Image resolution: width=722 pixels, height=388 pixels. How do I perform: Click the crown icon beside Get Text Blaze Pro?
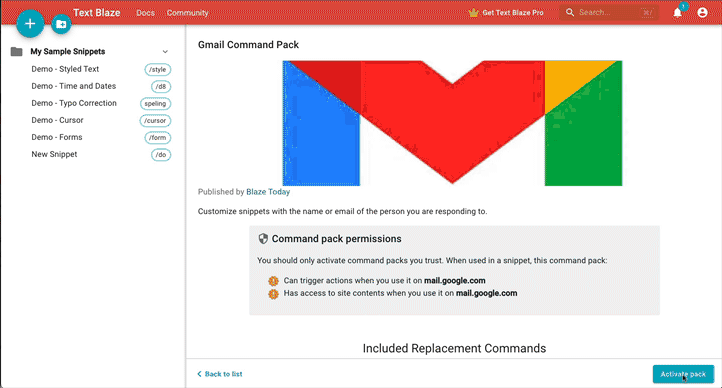coord(473,12)
